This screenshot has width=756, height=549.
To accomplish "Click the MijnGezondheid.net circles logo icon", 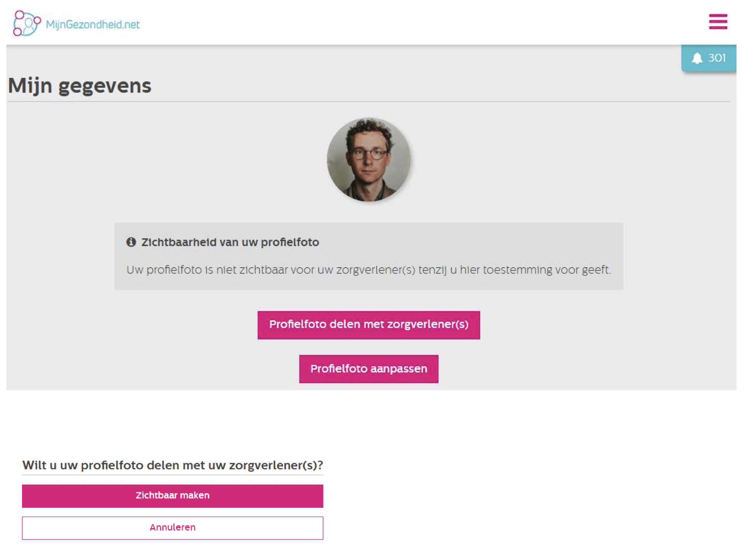I will 27,23.
